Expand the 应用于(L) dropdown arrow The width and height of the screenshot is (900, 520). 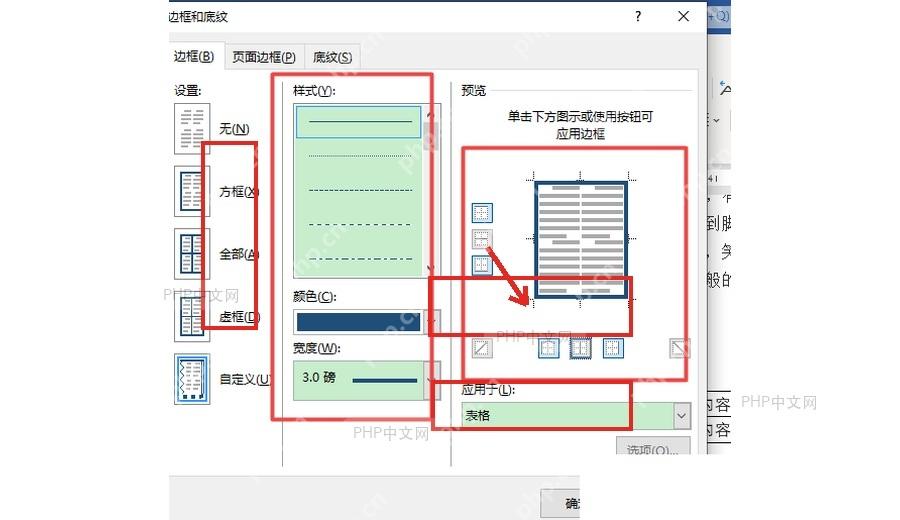coord(681,416)
